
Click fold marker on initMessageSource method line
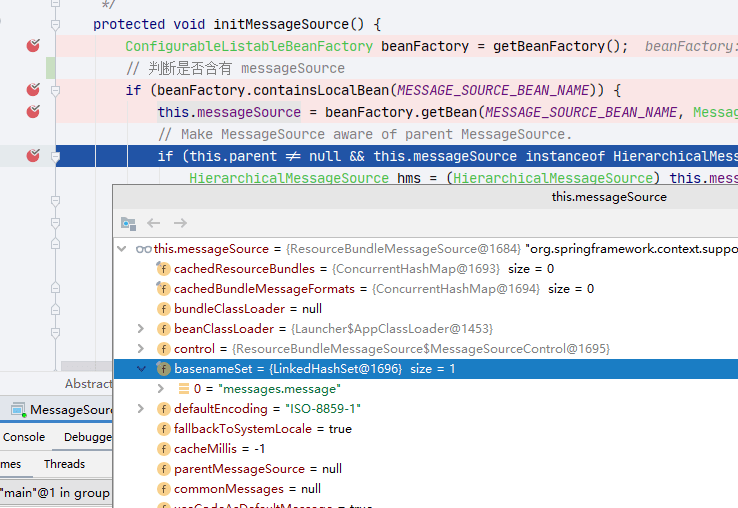pyautogui.click(x=55, y=24)
